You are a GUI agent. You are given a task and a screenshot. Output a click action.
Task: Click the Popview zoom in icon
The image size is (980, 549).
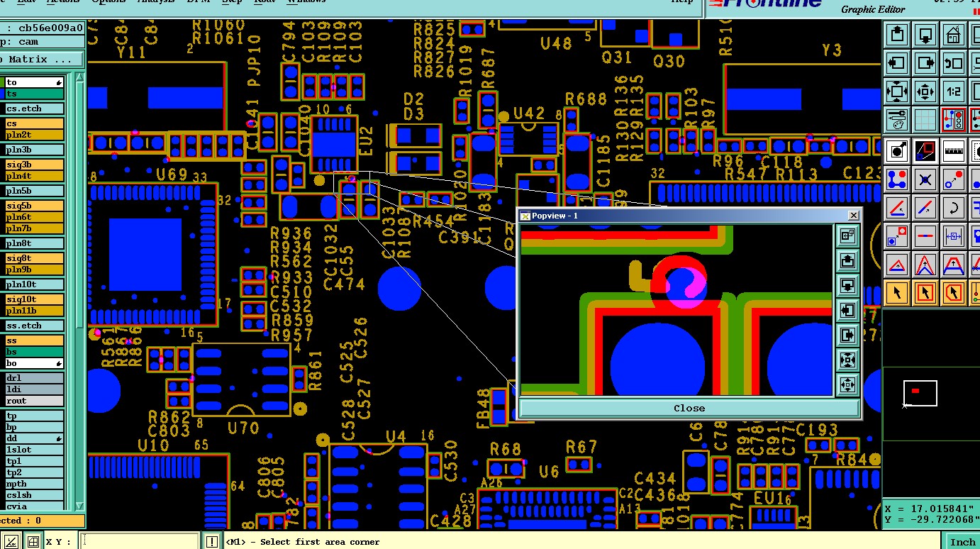(848, 360)
